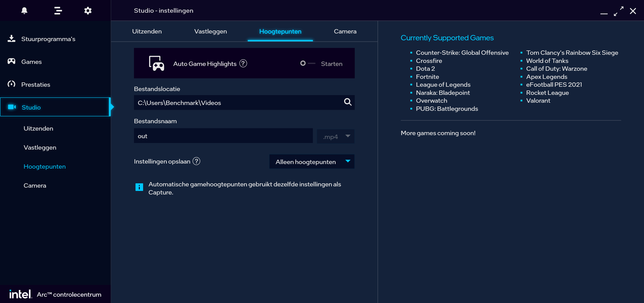Screen dimensions: 644x303
Task: Click the Currently Supported Games heading
Action: [447, 38]
